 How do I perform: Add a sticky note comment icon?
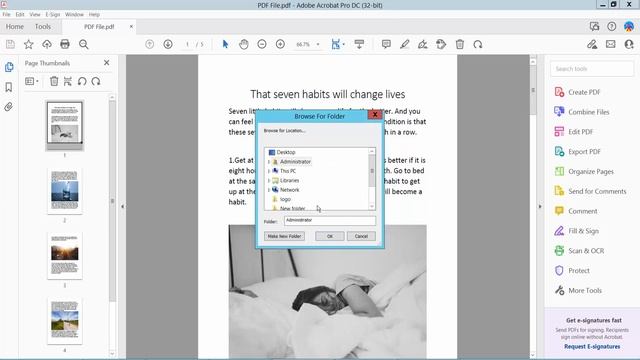click(386, 44)
